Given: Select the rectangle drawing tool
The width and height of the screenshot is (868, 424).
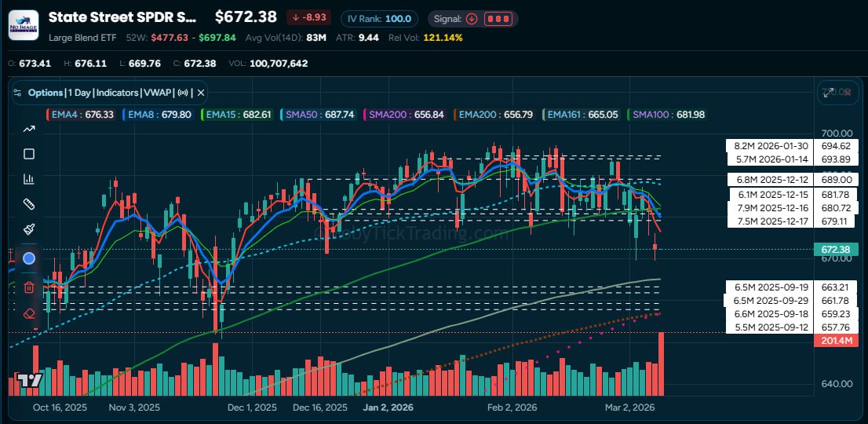Looking at the screenshot, I should tap(29, 154).
